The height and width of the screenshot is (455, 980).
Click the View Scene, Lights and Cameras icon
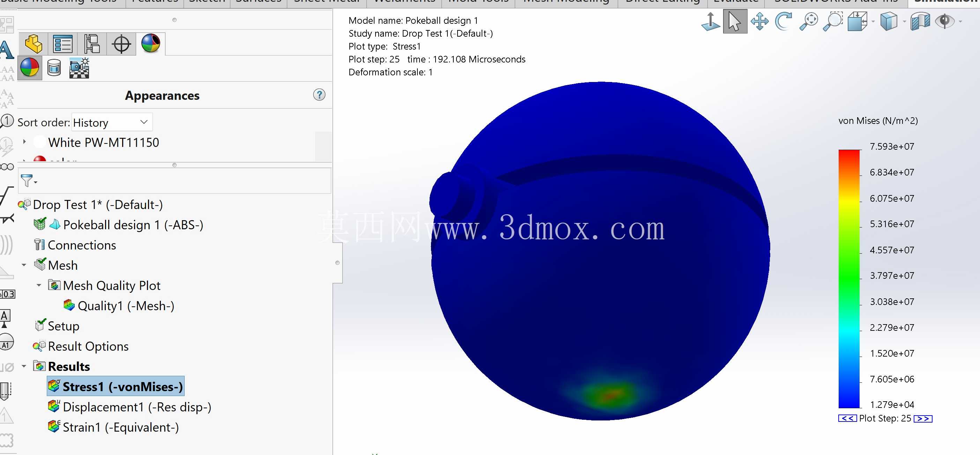pos(79,68)
